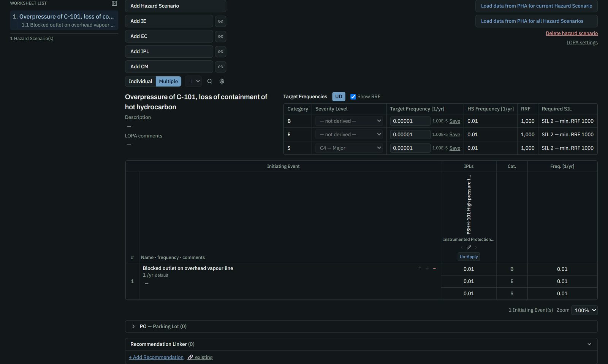Switch to Individual mode
The width and height of the screenshot is (608, 364).
[140, 81]
